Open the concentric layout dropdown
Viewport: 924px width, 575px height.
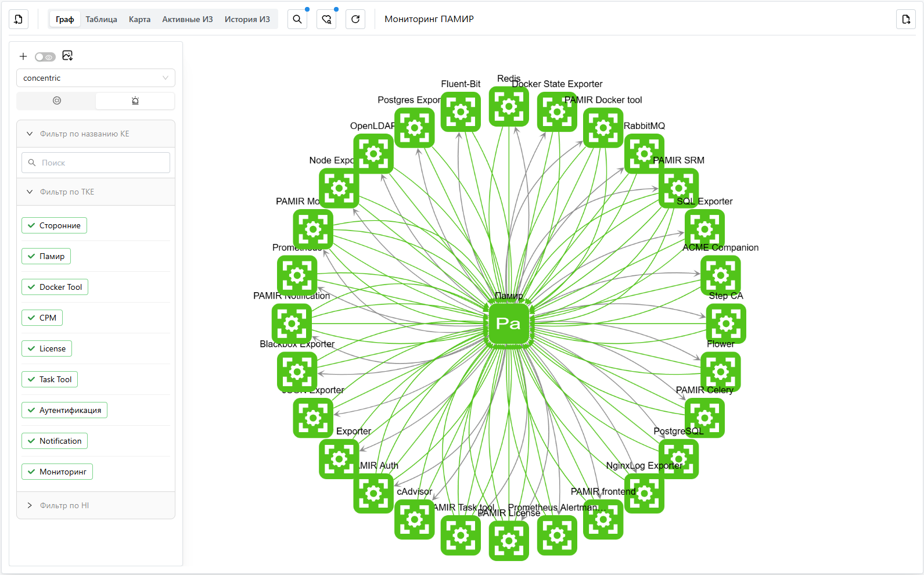pyautogui.click(x=96, y=78)
